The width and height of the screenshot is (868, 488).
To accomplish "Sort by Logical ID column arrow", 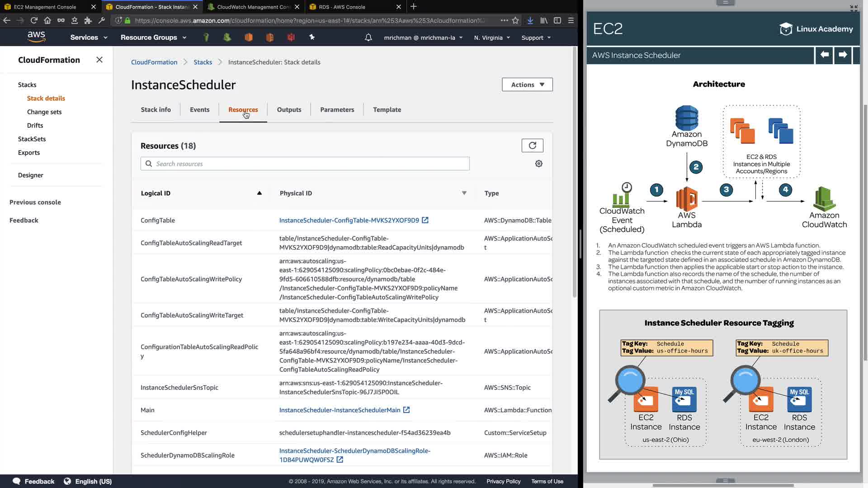I will (259, 193).
